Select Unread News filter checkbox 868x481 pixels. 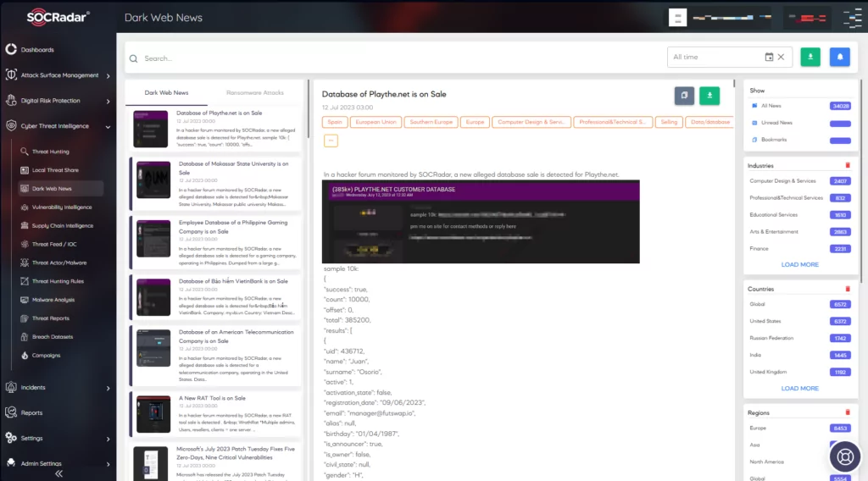[x=754, y=123]
